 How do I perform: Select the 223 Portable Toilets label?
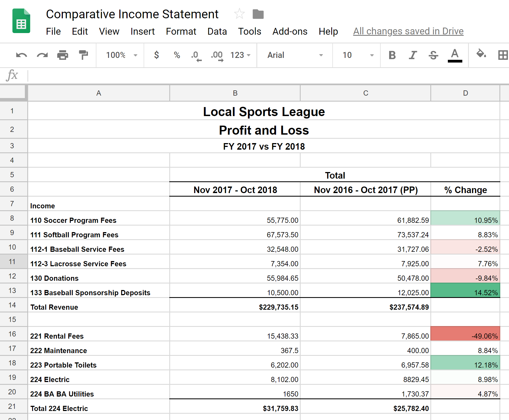click(99, 363)
